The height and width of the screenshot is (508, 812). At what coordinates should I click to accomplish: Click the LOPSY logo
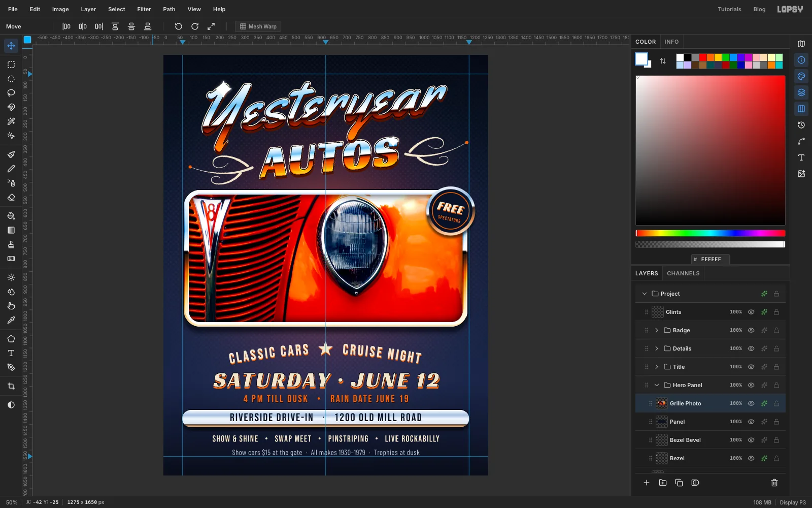[x=790, y=9]
